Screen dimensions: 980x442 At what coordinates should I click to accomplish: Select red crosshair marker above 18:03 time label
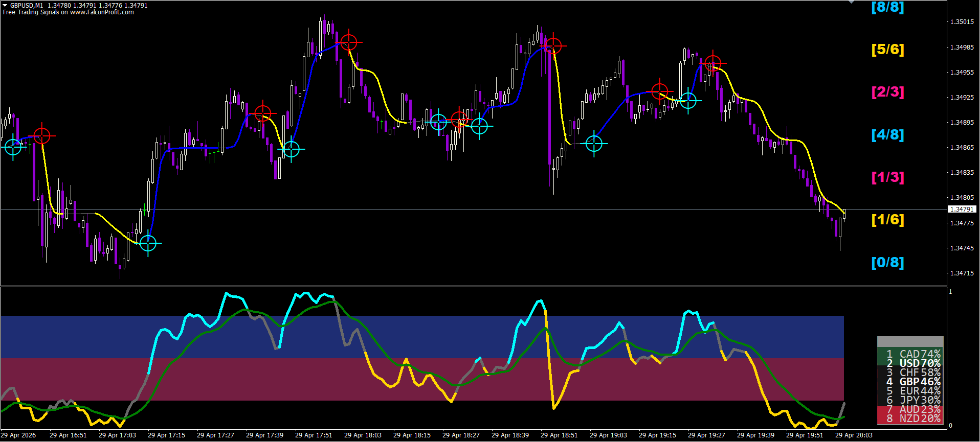click(x=348, y=42)
